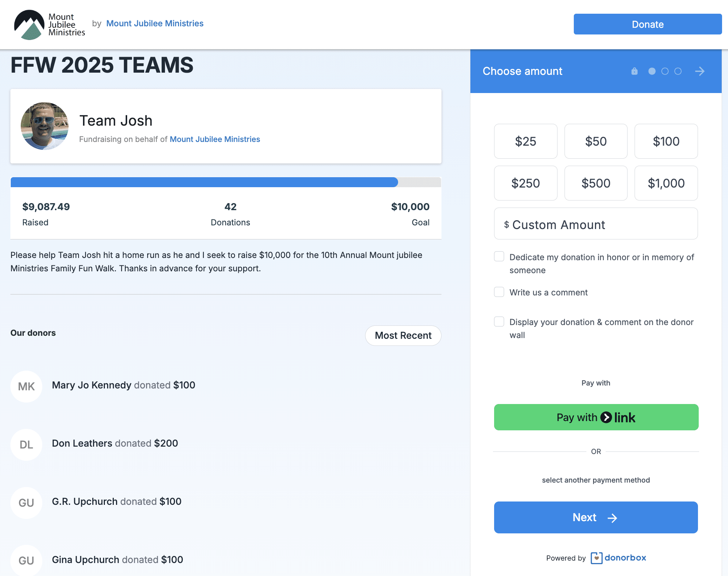Pick the $250 donation amount
The width and height of the screenshot is (728, 576).
(x=526, y=183)
